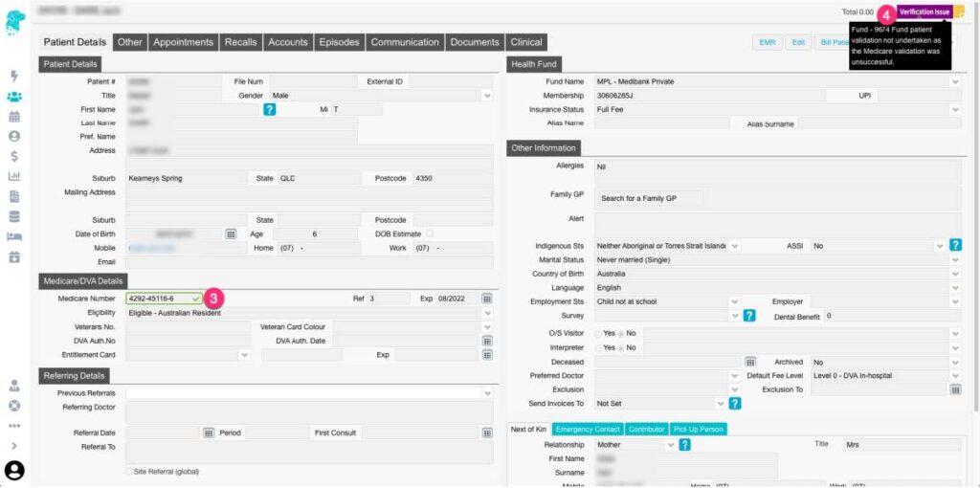980x488 pixels.
Task: Select No for O/S Visitor
Action: pos(620,334)
